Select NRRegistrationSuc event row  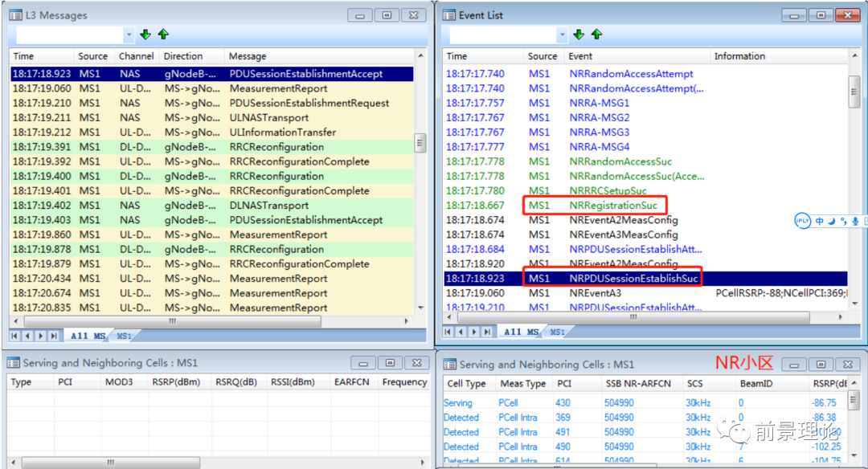point(645,206)
